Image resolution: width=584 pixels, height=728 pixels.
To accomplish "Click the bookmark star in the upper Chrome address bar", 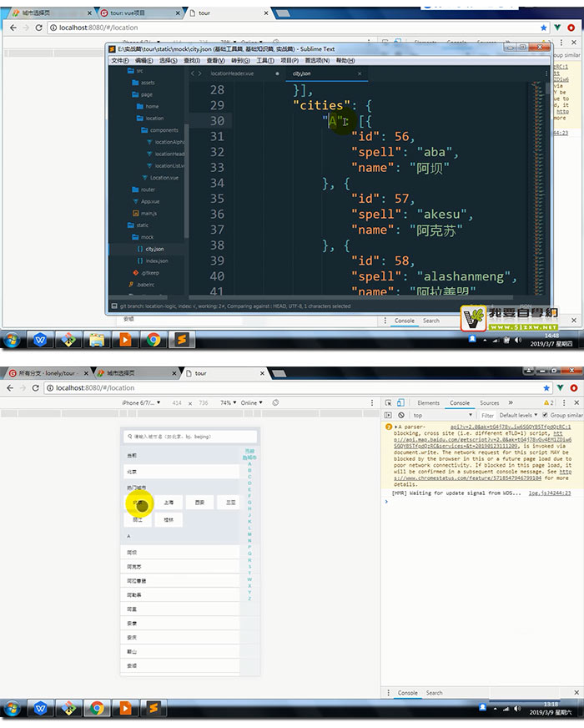I will [544, 28].
